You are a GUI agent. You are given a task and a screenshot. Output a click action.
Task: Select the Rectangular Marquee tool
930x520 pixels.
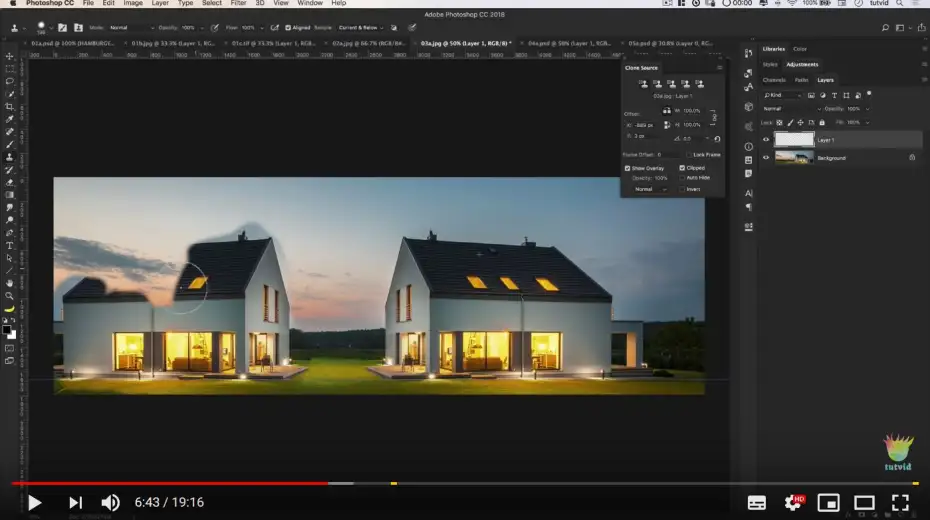[9, 69]
